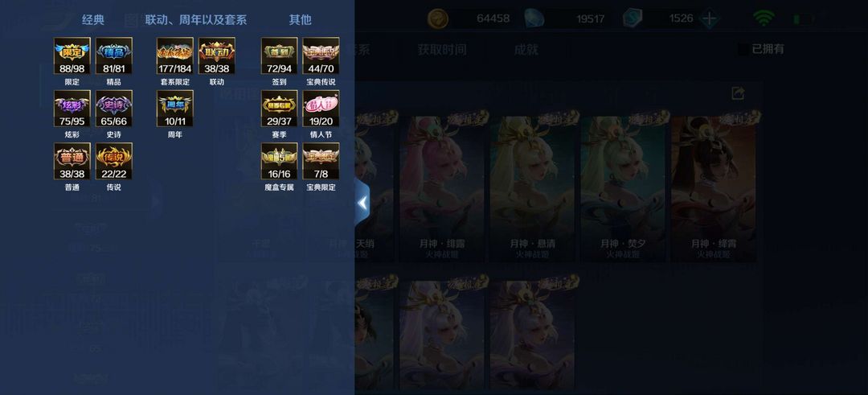Choose the 联动 collaboration badge

click(217, 56)
